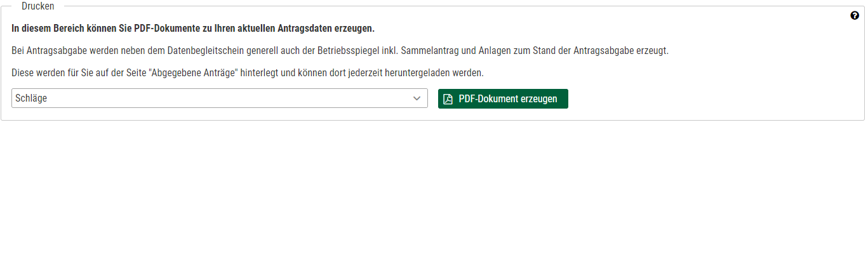Click the help question mark icon

click(x=855, y=16)
